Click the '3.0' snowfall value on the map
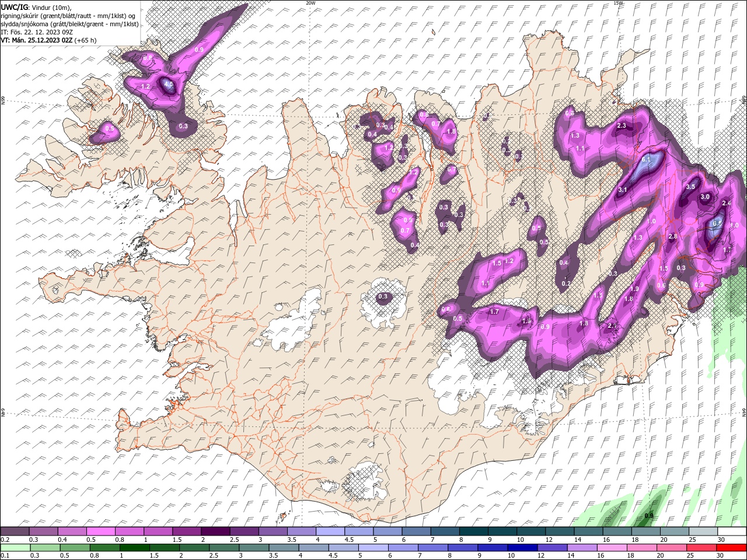Screen dimensions: 747x560 [x=705, y=197]
